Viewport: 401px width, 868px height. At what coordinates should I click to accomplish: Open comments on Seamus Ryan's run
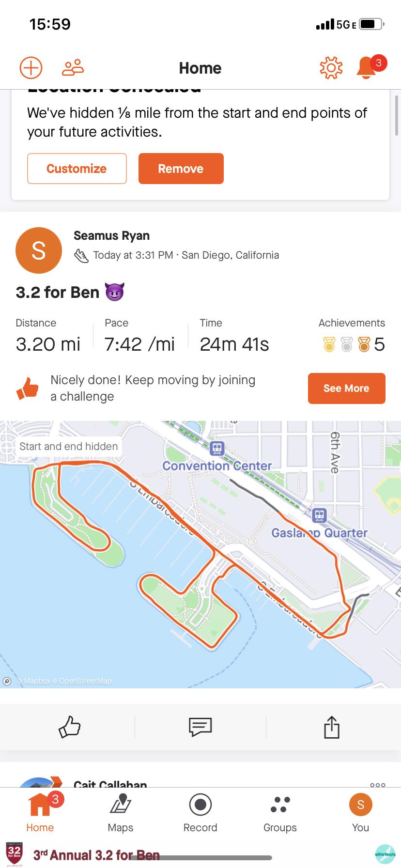tap(200, 727)
